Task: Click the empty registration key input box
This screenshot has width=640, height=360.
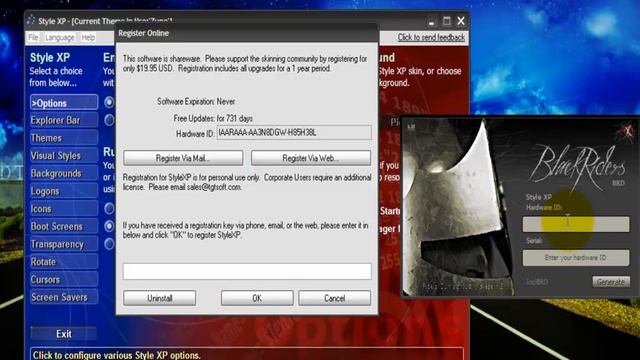Action: click(247, 271)
